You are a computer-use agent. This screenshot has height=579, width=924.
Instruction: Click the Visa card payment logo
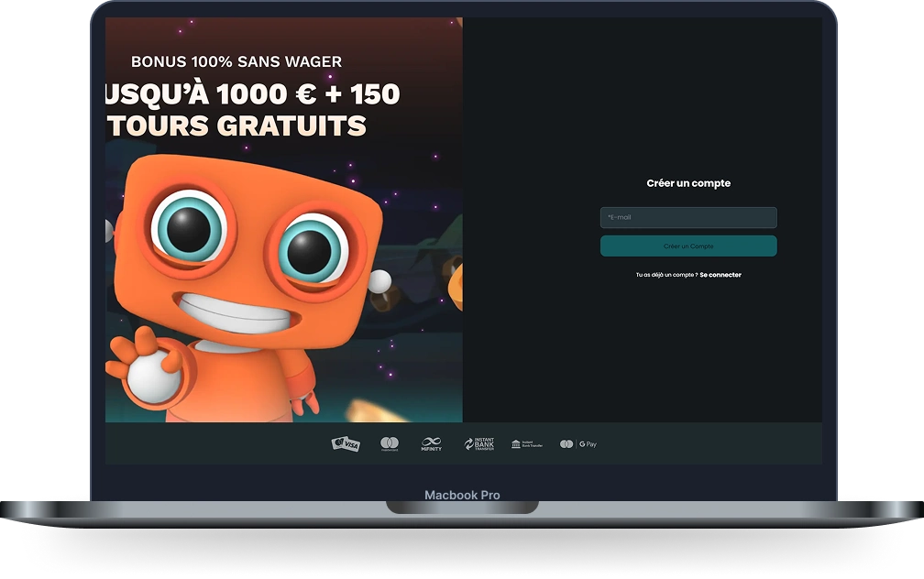[346, 443]
